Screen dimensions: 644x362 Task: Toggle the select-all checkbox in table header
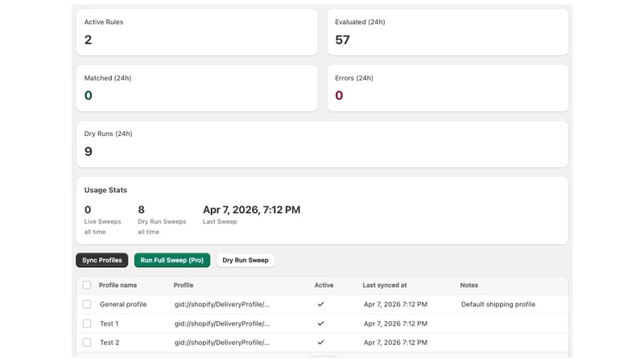(x=87, y=285)
